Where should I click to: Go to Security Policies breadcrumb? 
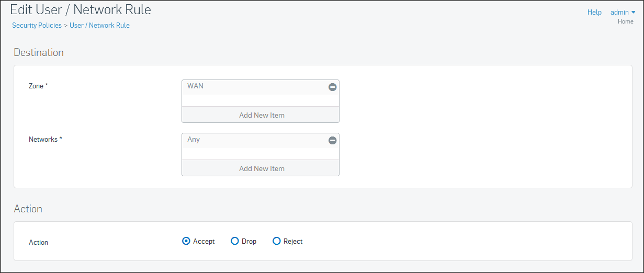(37, 25)
